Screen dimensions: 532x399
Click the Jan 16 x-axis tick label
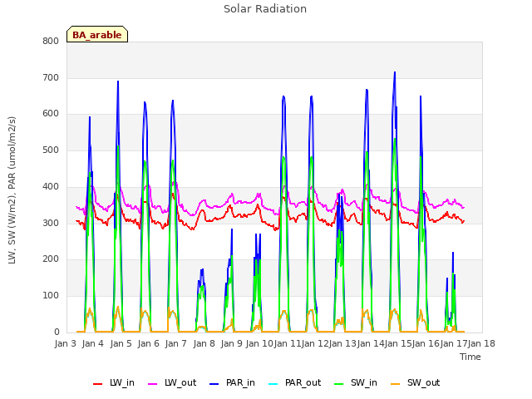click(x=426, y=343)
